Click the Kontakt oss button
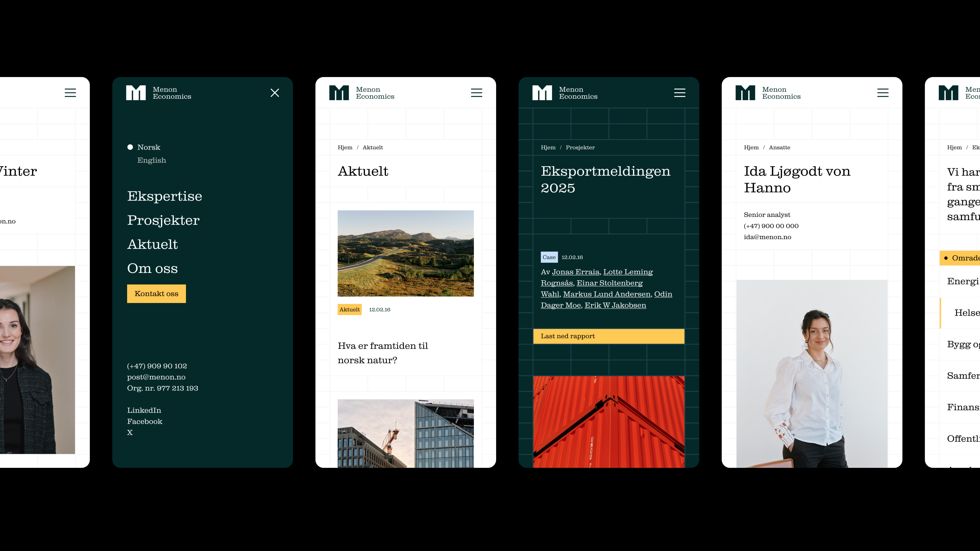Screen dimensions: 980x551 [x=156, y=294]
